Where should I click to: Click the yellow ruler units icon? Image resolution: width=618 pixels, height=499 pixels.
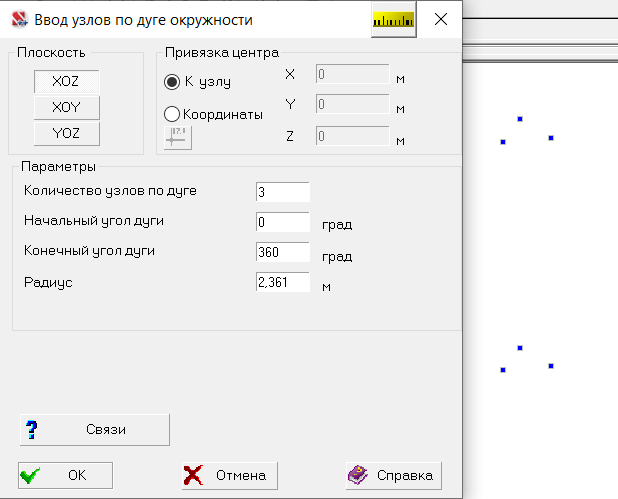click(x=393, y=20)
